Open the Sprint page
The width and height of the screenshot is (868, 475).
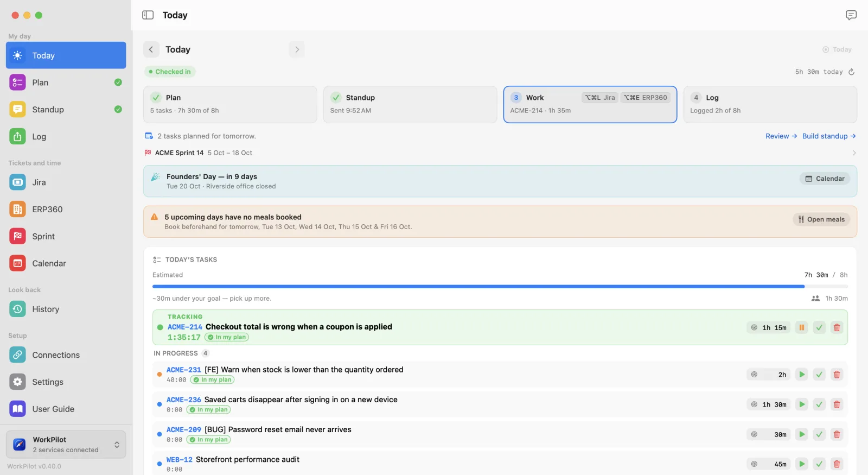[66, 237]
